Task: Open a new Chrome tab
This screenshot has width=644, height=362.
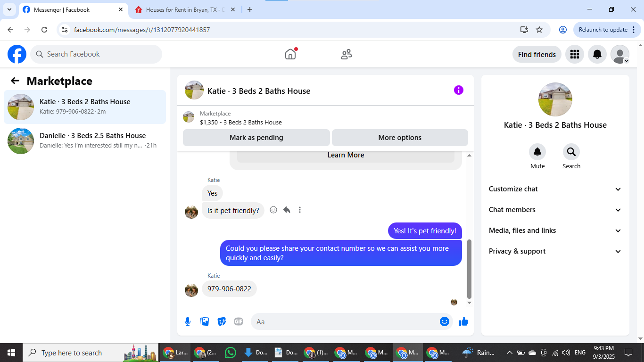Action: coord(250,9)
